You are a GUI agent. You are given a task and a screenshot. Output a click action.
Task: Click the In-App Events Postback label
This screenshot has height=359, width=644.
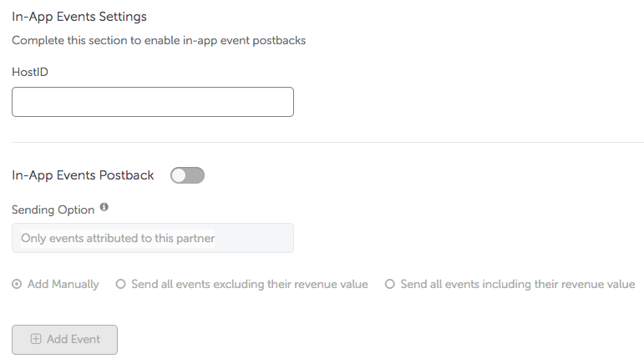(83, 175)
